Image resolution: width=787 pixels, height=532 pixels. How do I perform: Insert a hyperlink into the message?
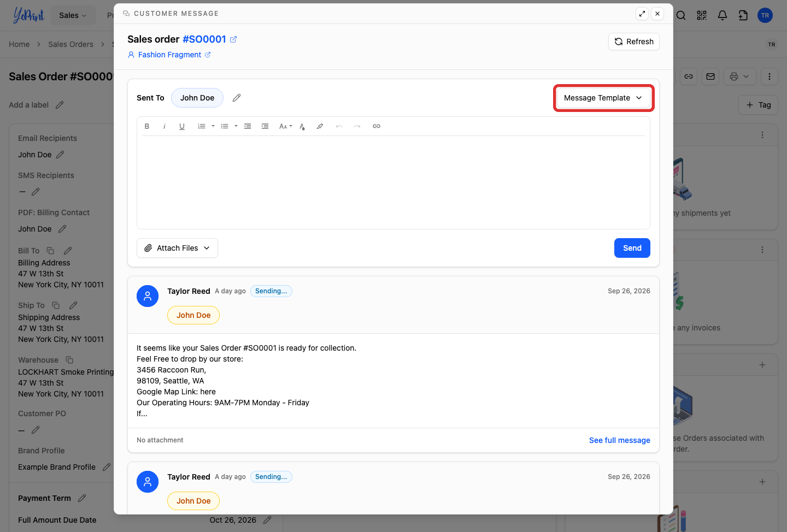click(377, 126)
